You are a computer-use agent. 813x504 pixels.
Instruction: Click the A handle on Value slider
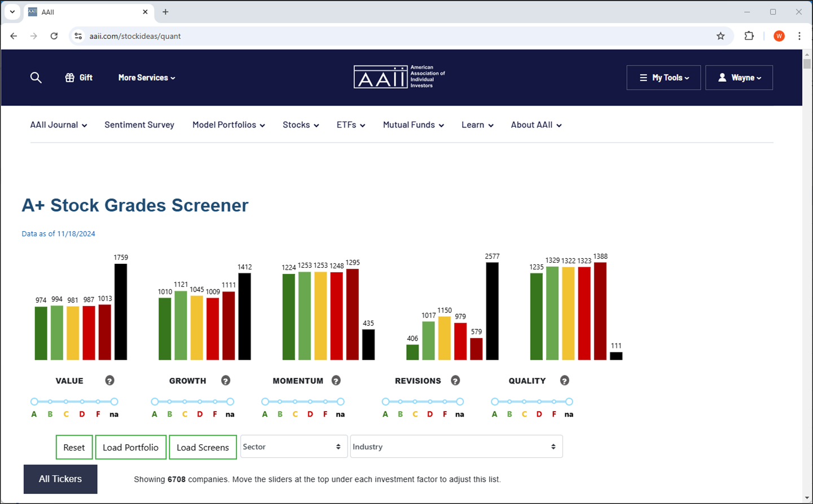34,402
